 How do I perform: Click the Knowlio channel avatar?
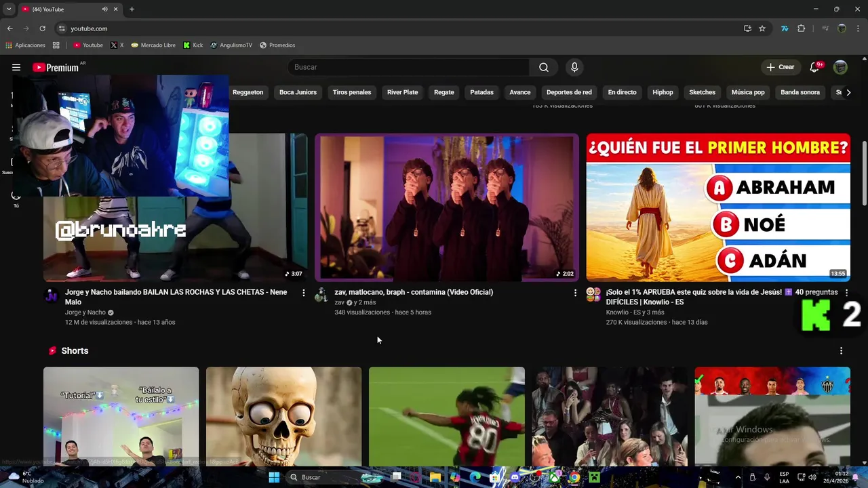click(x=593, y=294)
